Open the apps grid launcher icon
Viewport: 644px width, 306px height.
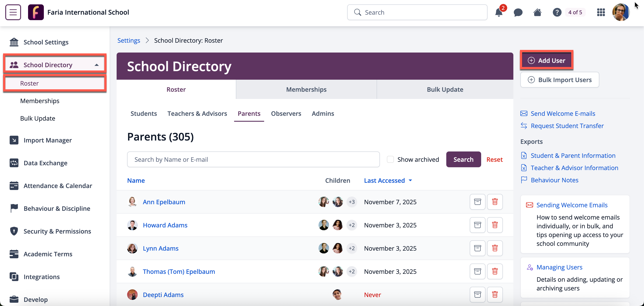pos(601,12)
